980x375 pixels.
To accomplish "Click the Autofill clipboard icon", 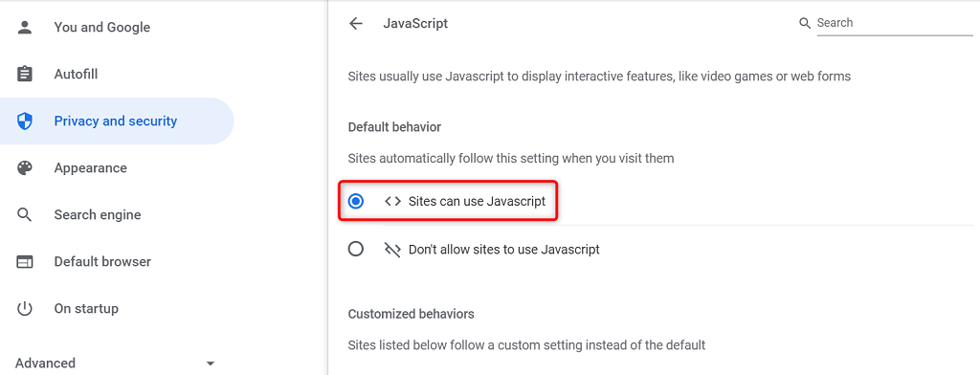I will [x=24, y=75].
